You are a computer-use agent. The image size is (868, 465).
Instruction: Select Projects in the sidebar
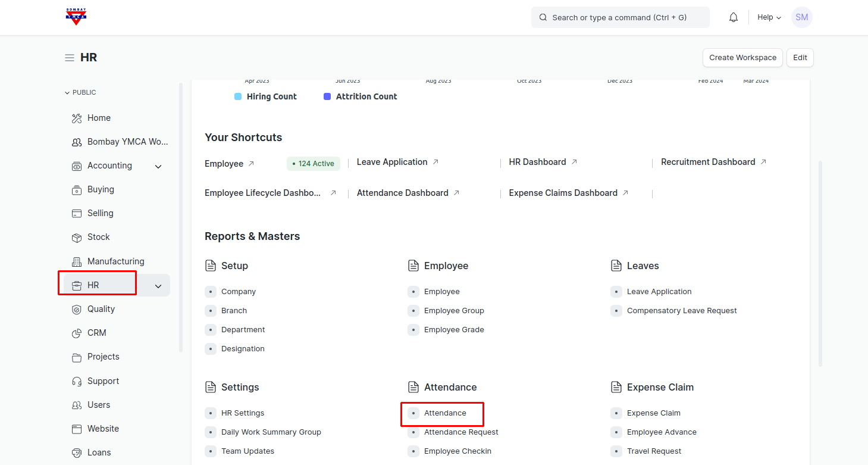coord(103,357)
